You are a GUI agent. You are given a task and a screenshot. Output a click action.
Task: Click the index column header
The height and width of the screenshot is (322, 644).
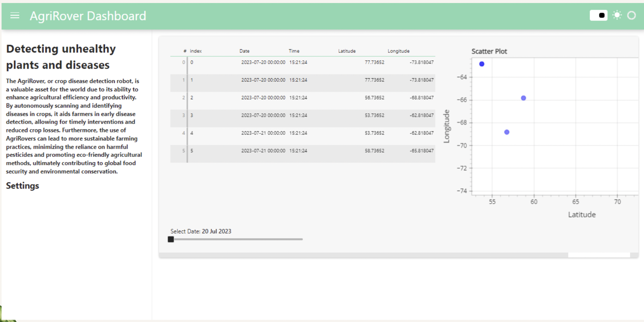tap(196, 51)
